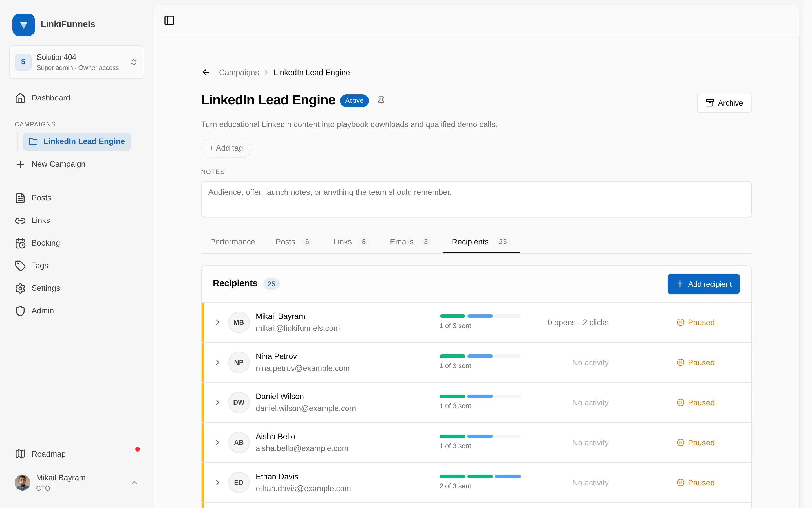Click the Recipients 25 count badge in header

tap(271, 284)
